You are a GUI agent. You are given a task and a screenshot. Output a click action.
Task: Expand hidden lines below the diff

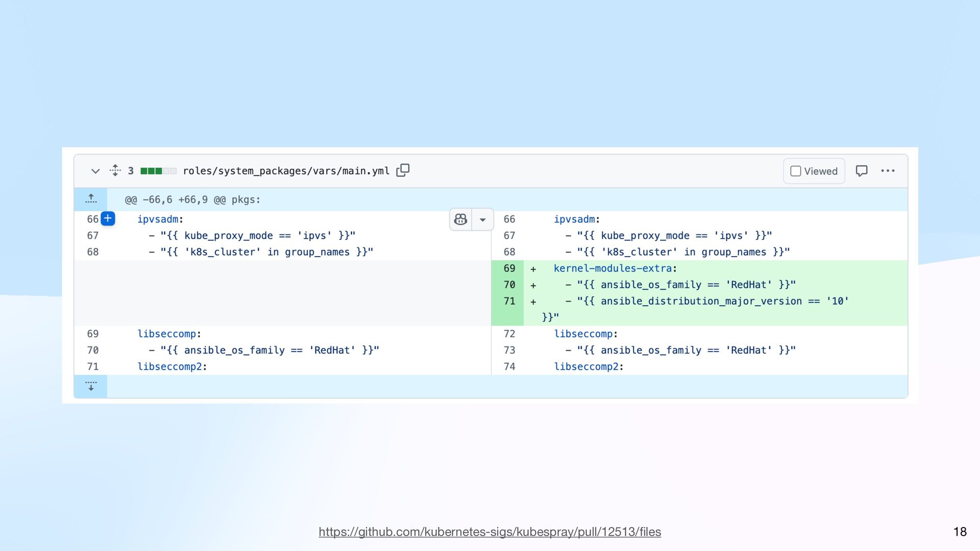91,386
